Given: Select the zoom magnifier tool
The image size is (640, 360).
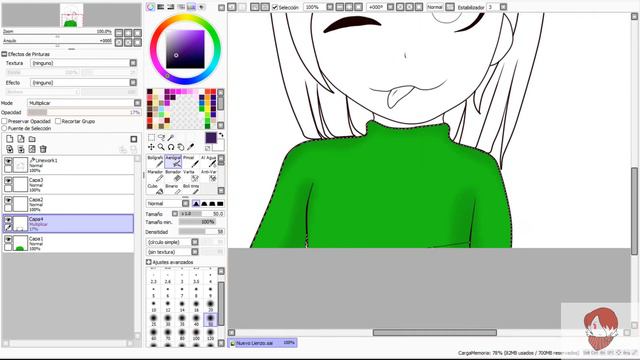Looking at the screenshot, I should 161,147.
